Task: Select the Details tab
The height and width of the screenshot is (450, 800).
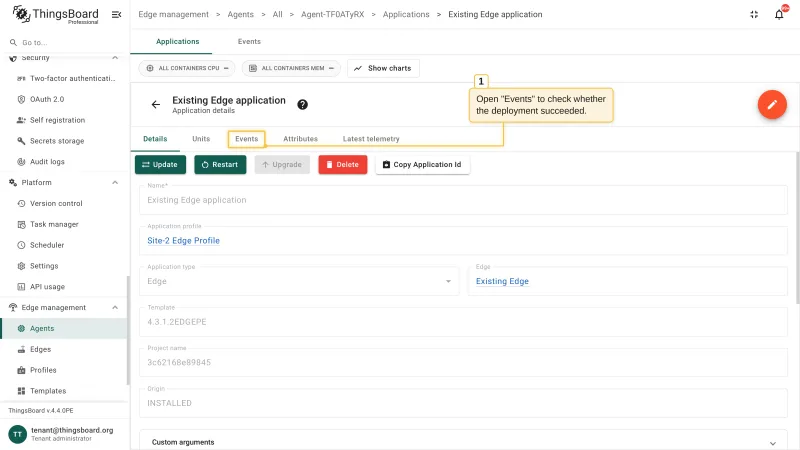Action: 155,139
